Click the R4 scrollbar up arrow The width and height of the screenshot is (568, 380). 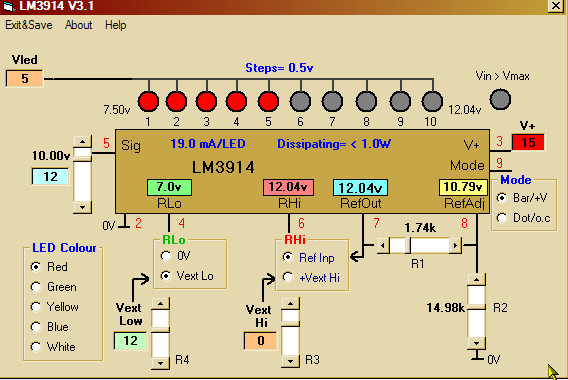[160, 304]
